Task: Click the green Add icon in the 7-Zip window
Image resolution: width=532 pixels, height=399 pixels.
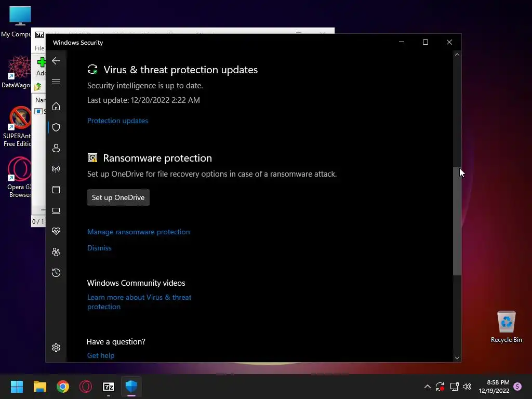Action: pyautogui.click(x=42, y=62)
